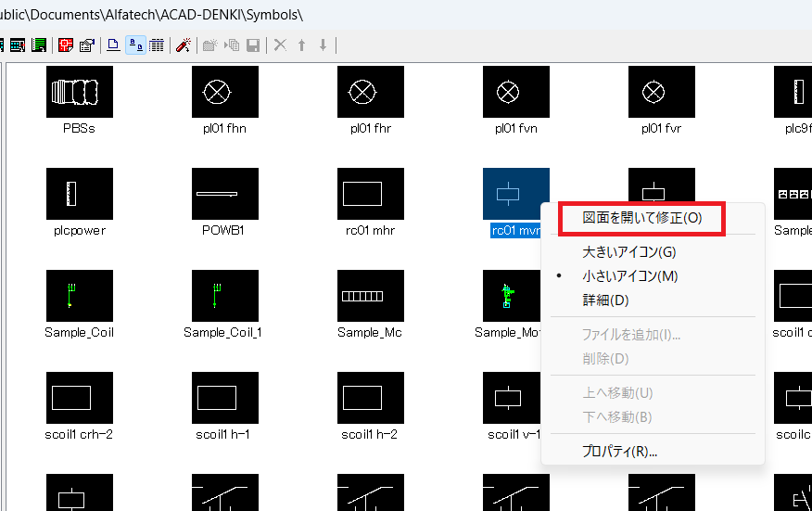Select the scoil1 h-1 symbol thumbnail
The image size is (812, 511).
click(x=224, y=398)
